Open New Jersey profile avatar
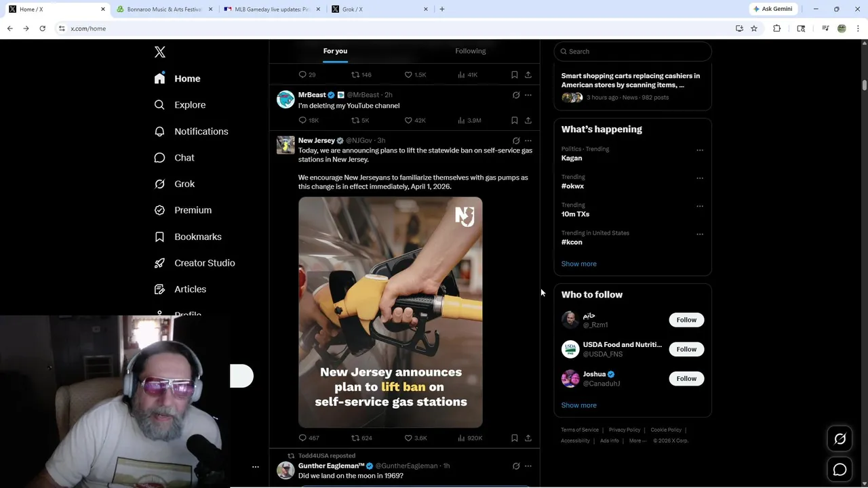868x488 pixels. 285,145
